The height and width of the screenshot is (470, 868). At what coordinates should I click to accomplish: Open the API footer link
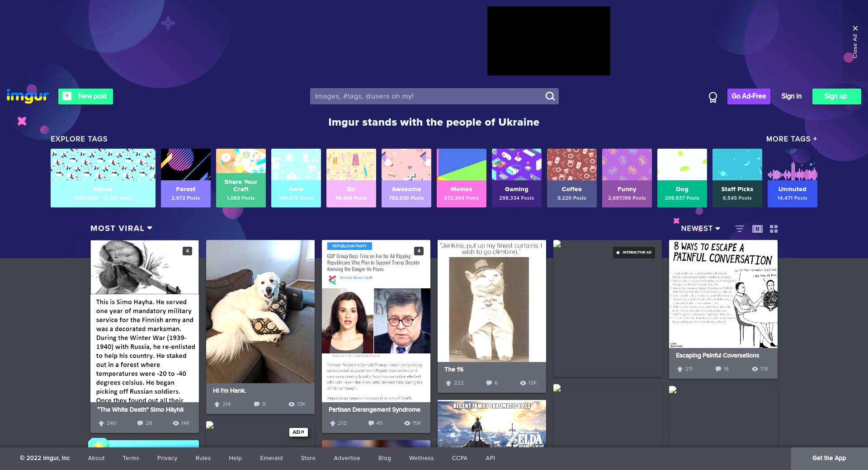click(x=491, y=458)
